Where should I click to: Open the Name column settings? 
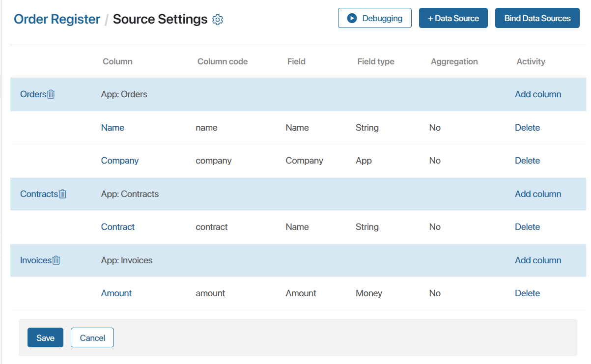(113, 128)
